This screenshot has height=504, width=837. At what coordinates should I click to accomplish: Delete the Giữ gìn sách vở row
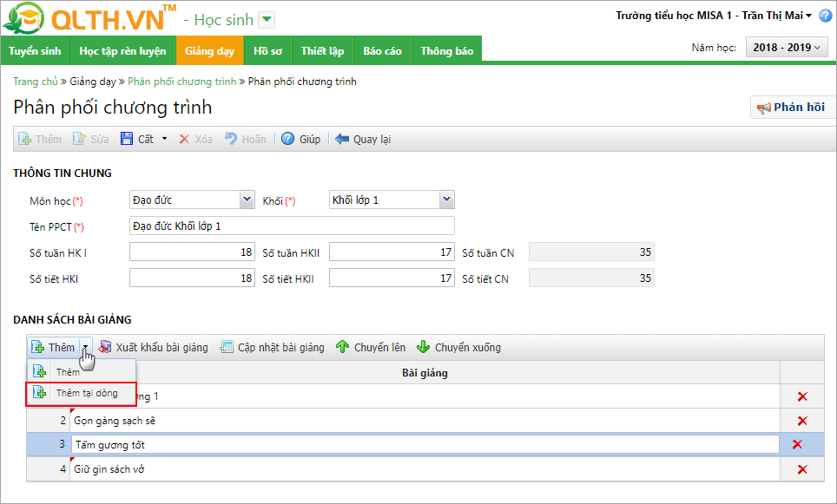click(x=801, y=469)
